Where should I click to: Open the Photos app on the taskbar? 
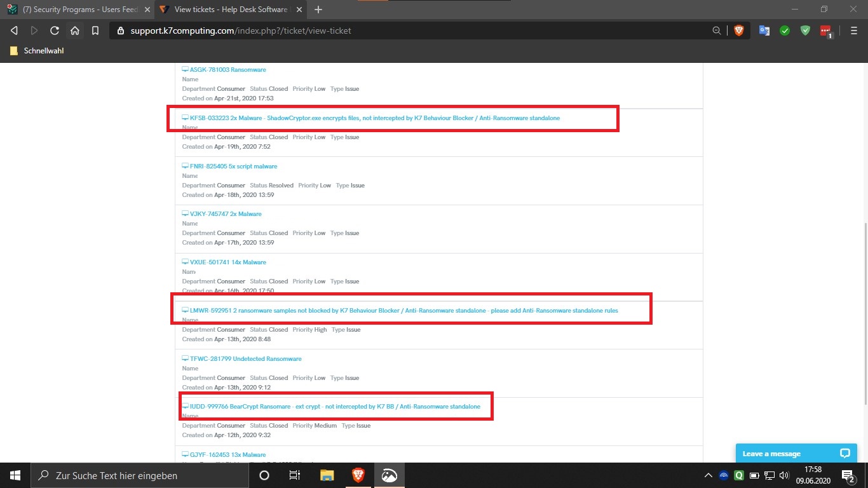[389, 475]
